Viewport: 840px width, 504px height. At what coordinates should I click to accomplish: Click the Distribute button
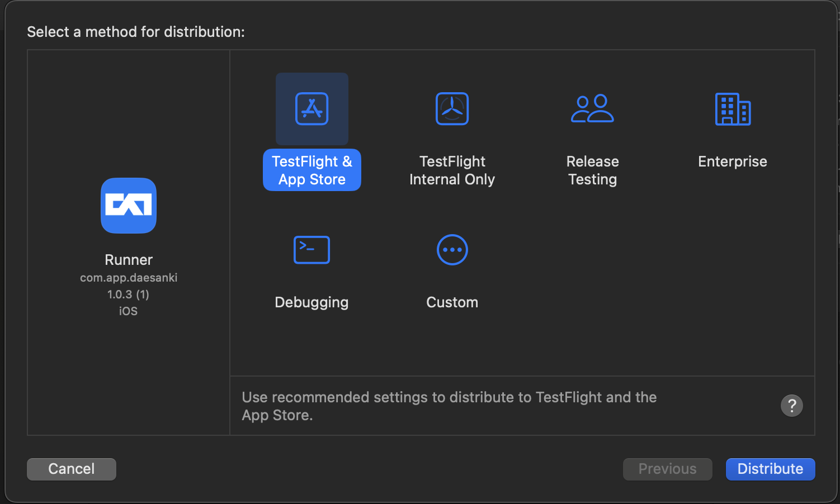click(770, 469)
